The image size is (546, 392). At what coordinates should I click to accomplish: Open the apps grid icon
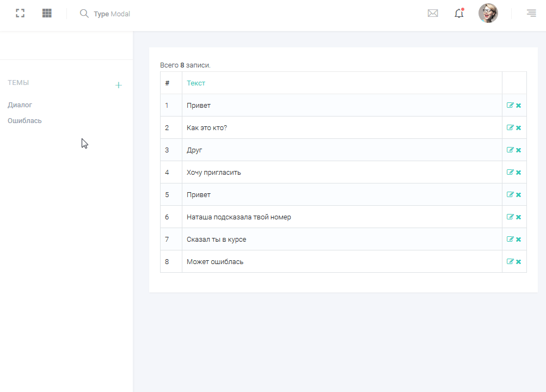click(47, 14)
